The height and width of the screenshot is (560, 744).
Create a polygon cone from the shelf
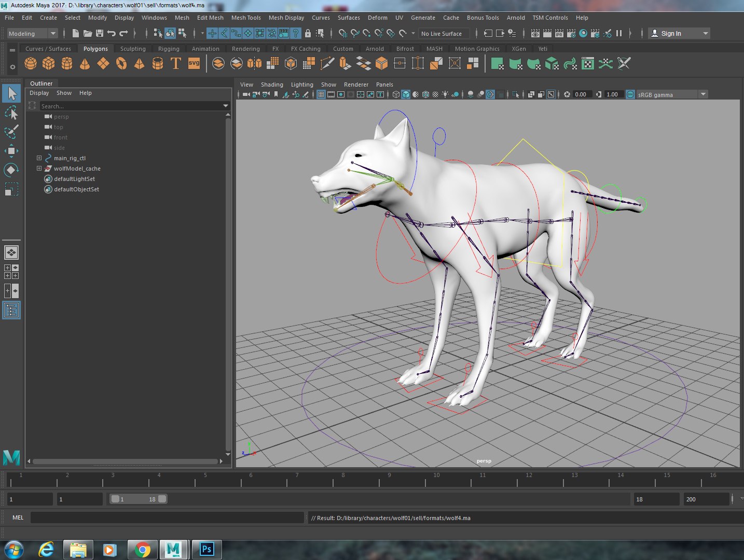pos(85,64)
